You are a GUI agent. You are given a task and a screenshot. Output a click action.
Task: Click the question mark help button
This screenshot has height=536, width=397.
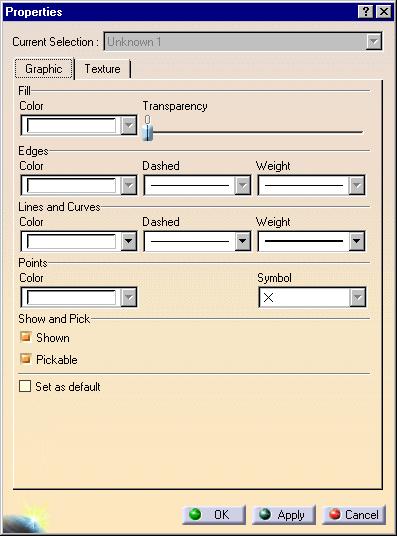(x=366, y=12)
